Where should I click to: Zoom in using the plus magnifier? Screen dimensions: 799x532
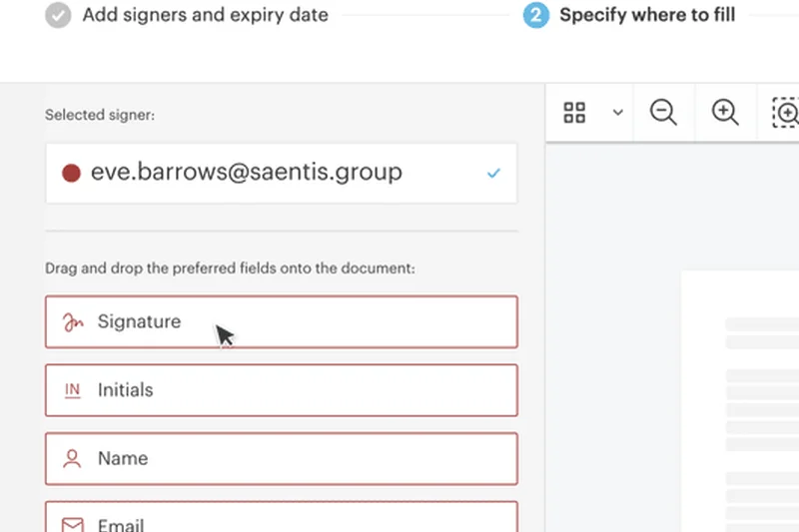click(x=725, y=112)
